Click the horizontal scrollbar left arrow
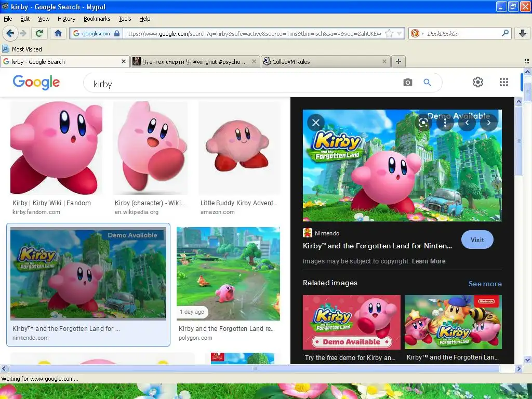Screen dimensions: 532x399 (4, 368)
